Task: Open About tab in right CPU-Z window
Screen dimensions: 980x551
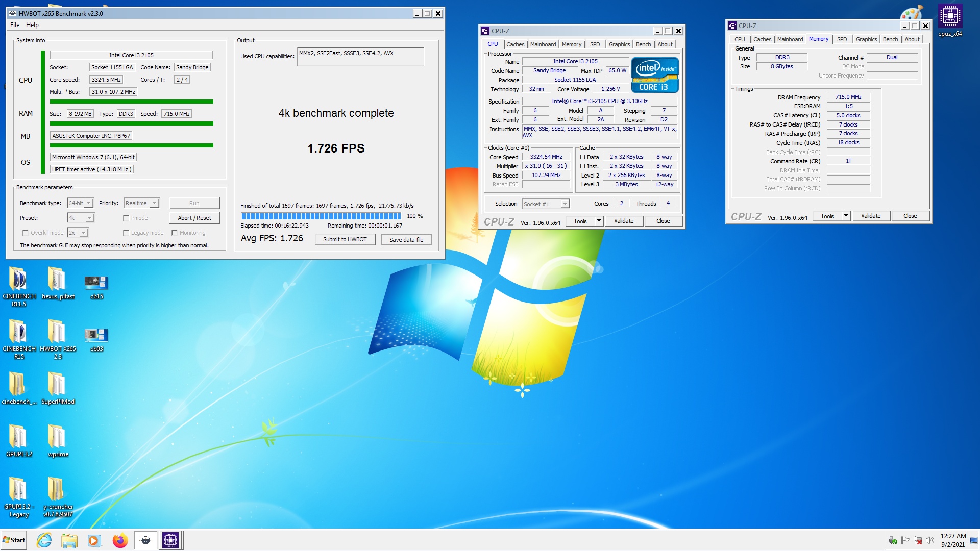Action: click(912, 39)
